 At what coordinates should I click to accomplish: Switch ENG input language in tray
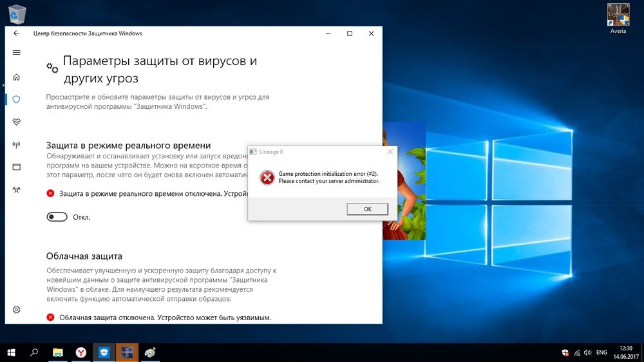[x=601, y=352]
